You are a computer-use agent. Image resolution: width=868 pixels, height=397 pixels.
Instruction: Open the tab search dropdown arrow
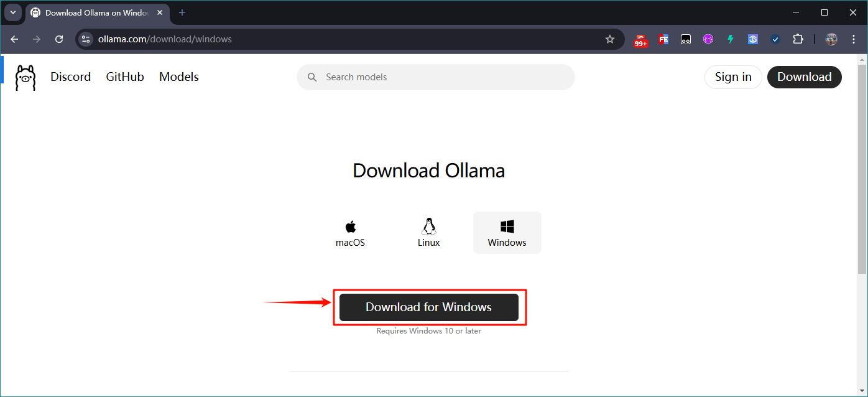tap(13, 12)
